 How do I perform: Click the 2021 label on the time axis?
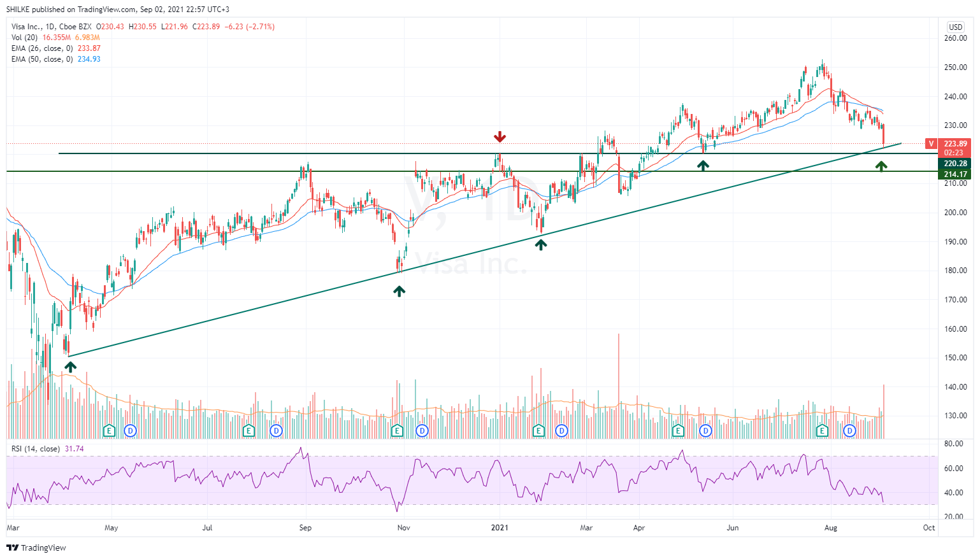[x=500, y=528]
